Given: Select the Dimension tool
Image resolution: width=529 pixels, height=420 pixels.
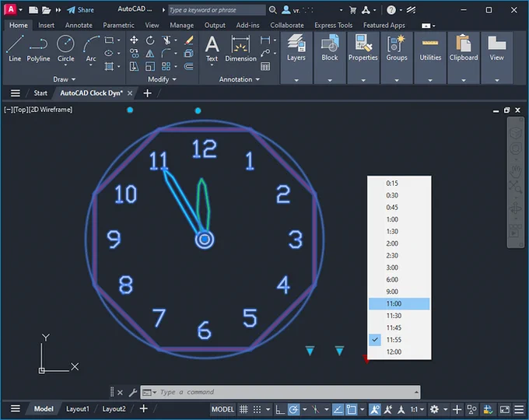Looking at the screenshot, I should (x=240, y=48).
